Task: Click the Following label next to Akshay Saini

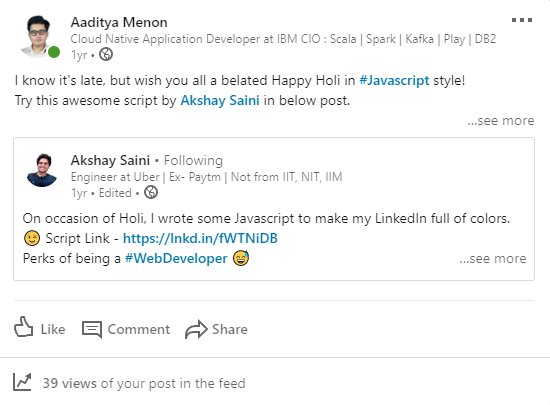Action: pos(193,161)
